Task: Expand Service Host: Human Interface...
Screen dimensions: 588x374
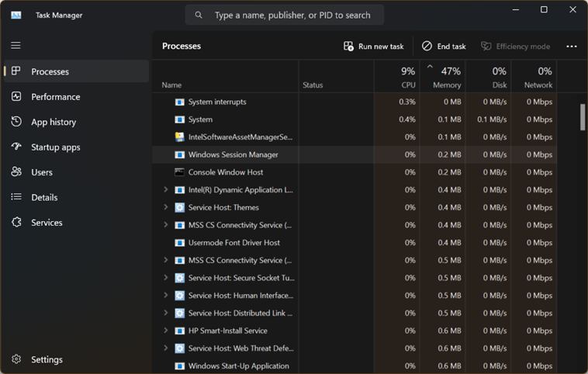Action: [x=166, y=295]
